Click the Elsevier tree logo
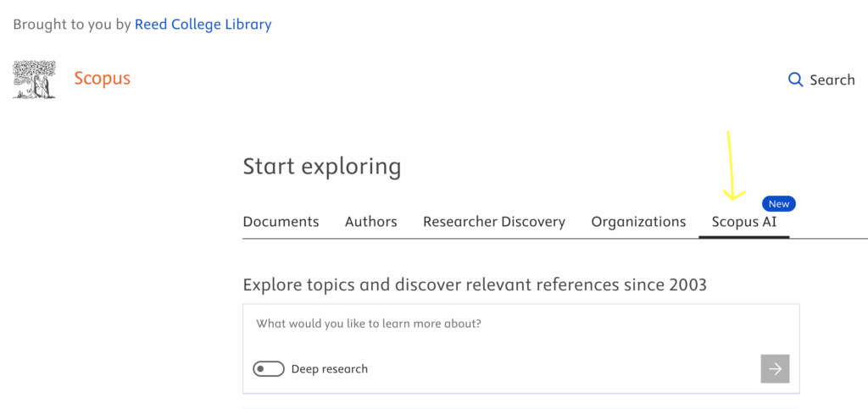The height and width of the screenshot is (409, 868). pyautogui.click(x=34, y=79)
